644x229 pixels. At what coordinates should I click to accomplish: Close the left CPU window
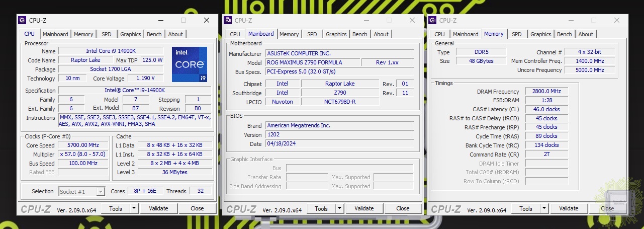coord(207,20)
